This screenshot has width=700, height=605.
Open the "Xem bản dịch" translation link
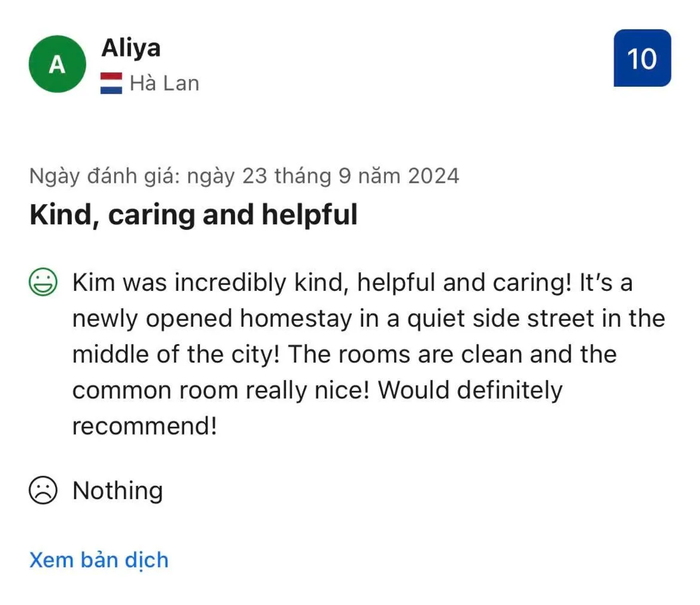click(99, 560)
